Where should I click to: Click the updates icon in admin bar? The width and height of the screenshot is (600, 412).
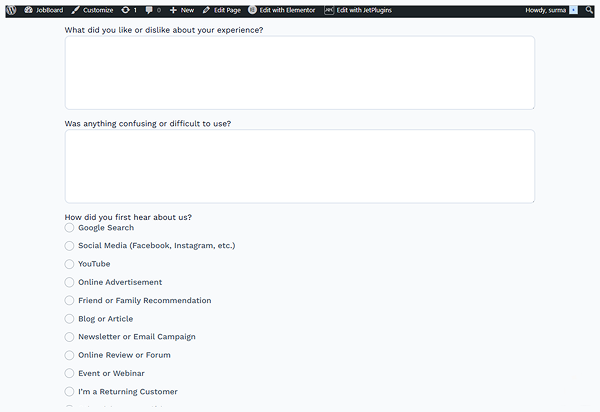pos(130,9)
